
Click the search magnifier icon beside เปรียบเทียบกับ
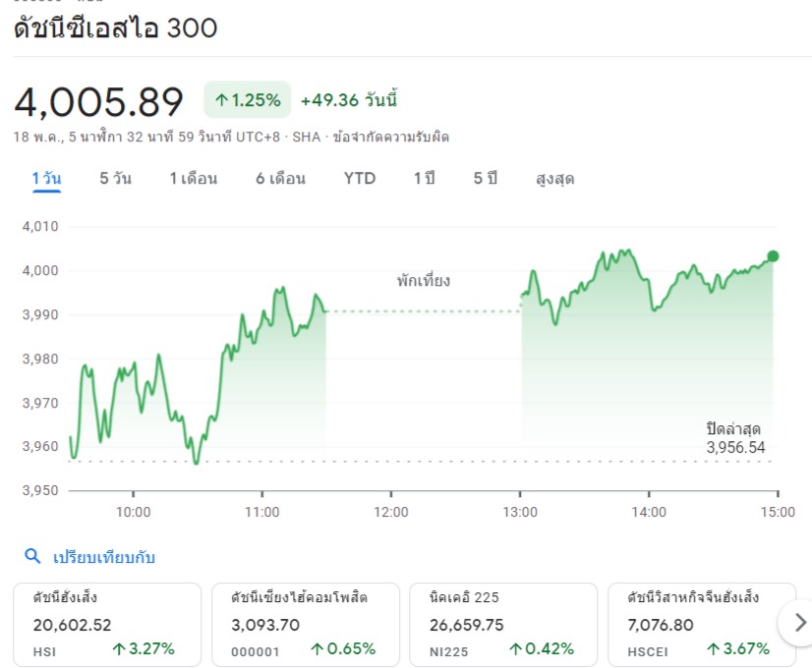32,557
